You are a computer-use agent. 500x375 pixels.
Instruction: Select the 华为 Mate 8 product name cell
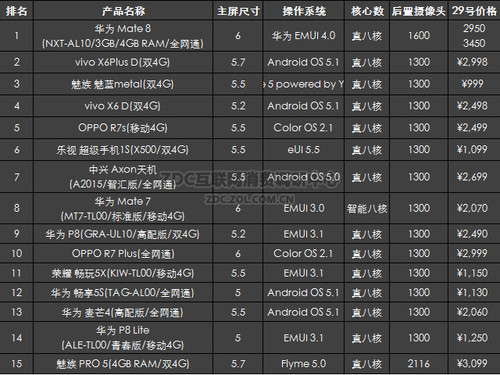click(123, 36)
